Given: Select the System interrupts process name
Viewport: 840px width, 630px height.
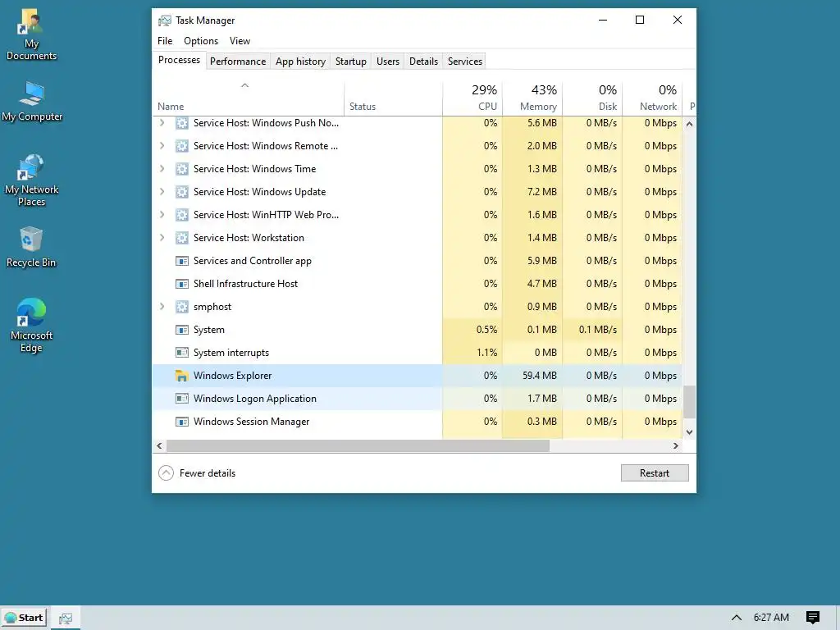Looking at the screenshot, I should point(231,353).
